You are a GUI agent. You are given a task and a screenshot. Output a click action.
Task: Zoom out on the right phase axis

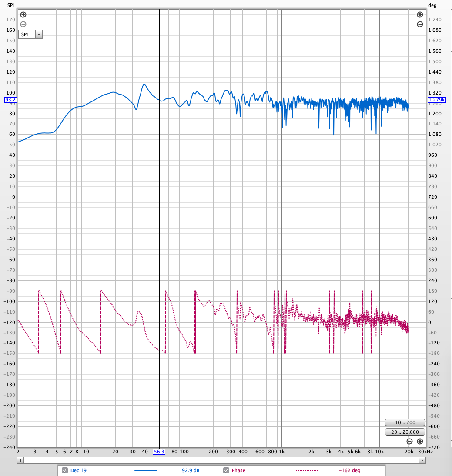(420, 24)
